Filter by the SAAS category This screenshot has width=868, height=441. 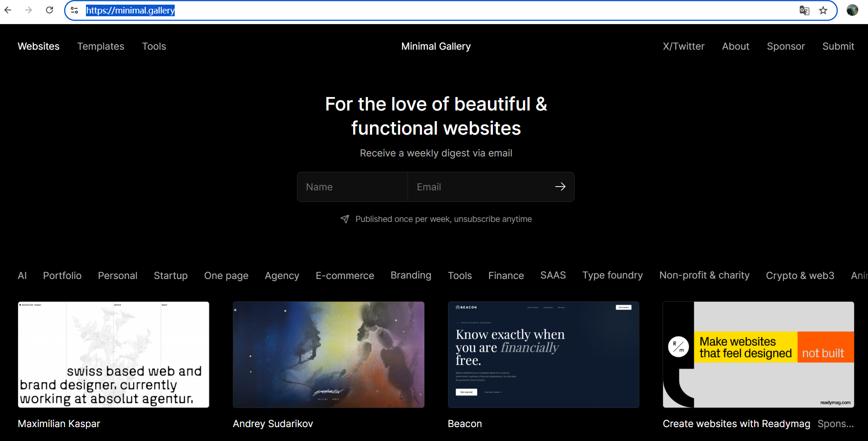click(x=553, y=275)
